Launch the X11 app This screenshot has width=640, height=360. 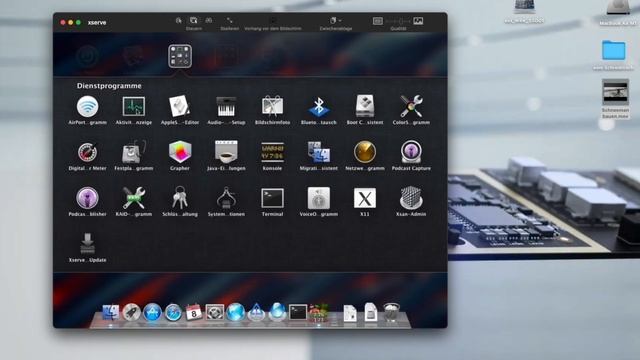point(364,198)
